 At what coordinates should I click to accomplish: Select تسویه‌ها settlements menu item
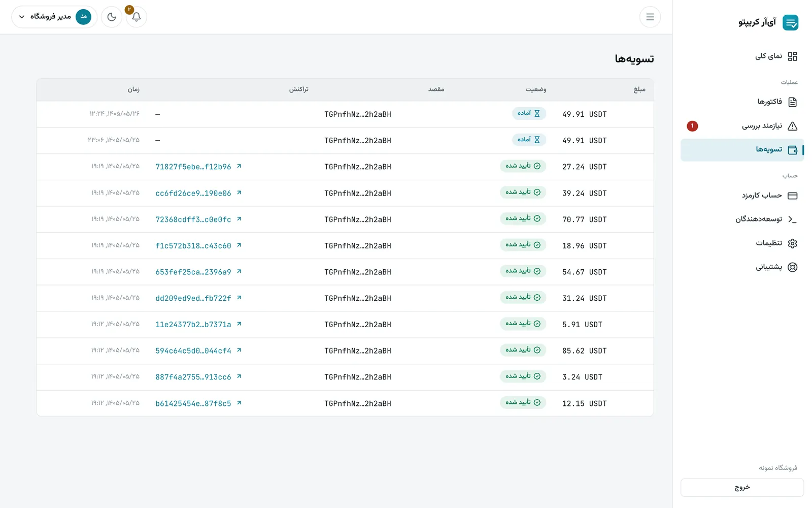pyautogui.click(x=742, y=150)
